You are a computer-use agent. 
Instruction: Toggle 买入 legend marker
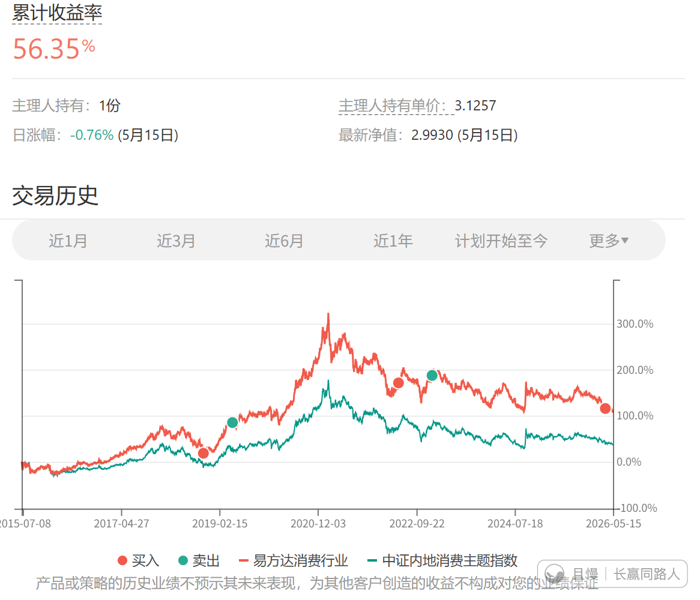point(139,560)
